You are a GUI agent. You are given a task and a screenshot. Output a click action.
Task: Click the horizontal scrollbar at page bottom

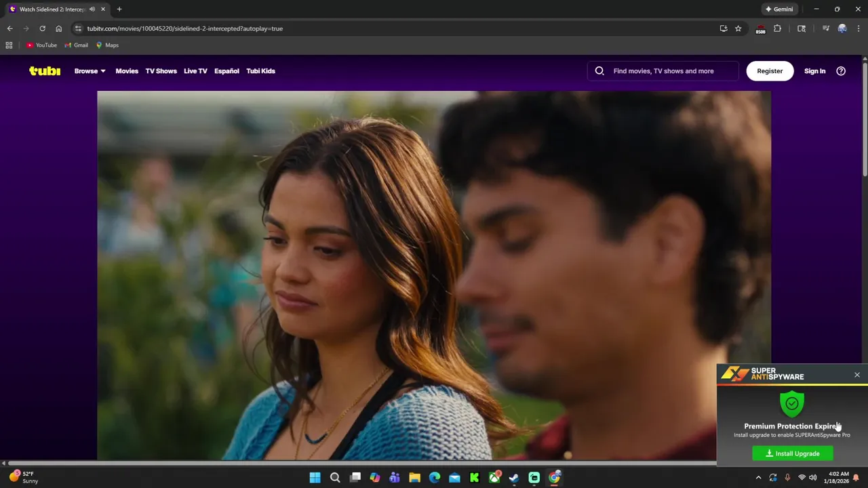362,464
